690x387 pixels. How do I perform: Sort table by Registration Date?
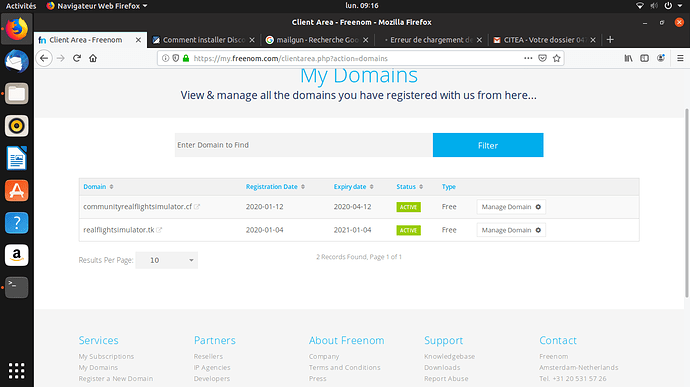pos(275,187)
